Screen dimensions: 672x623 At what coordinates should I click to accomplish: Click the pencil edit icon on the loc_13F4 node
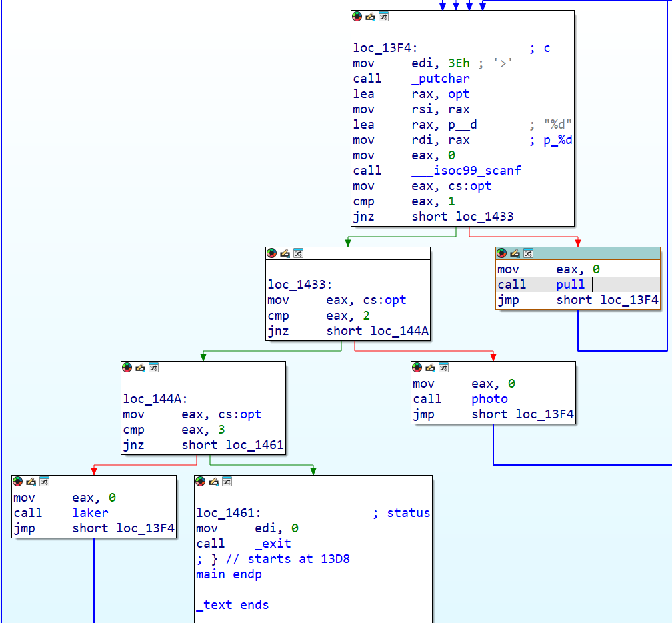(x=370, y=17)
